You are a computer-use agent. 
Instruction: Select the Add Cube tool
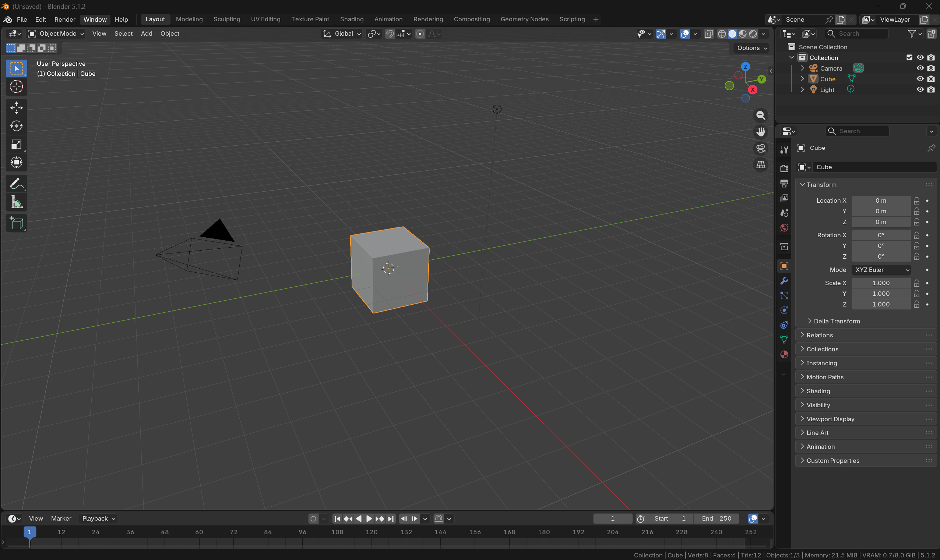(16, 223)
